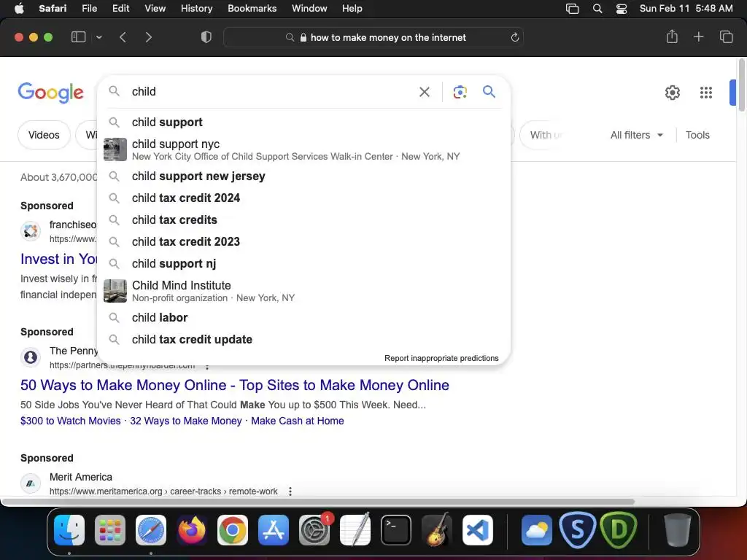Select suggestion "child tax credits"
Screen dimensions: 747x560
coord(303,220)
